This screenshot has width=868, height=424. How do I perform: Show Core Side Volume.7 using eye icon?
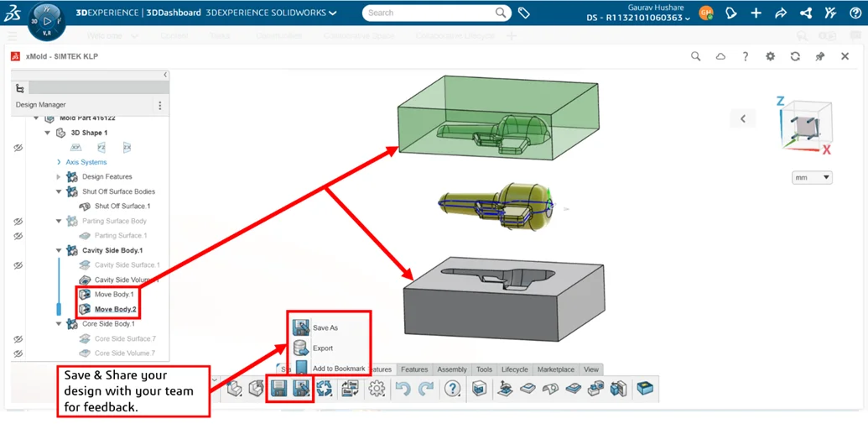(x=18, y=353)
